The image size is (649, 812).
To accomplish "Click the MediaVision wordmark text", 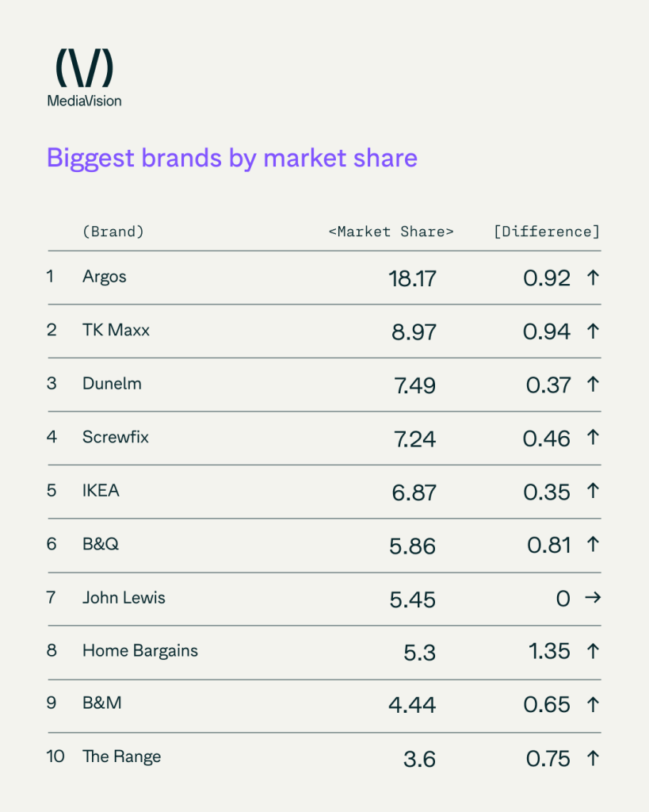I will [x=84, y=101].
